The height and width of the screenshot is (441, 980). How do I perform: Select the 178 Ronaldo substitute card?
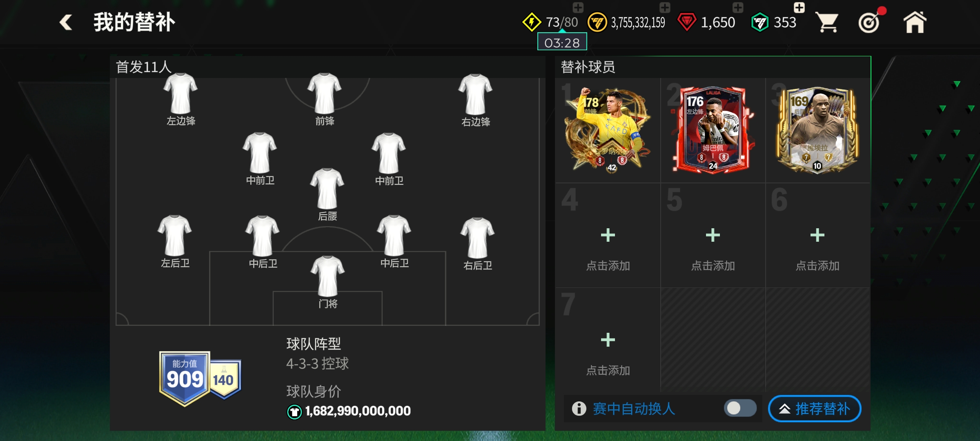pos(607,130)
